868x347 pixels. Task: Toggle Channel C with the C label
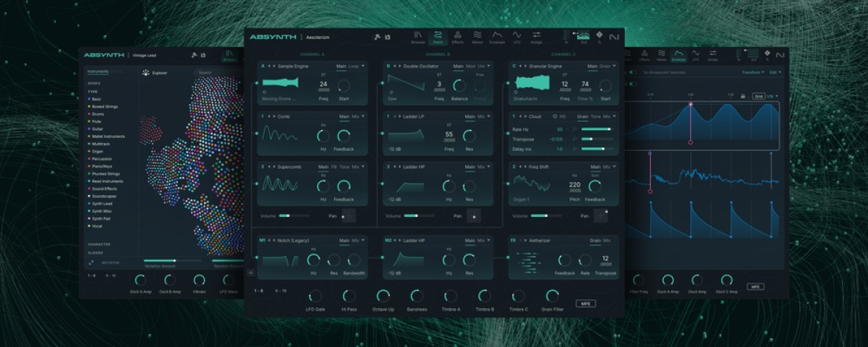click(514, 66)
